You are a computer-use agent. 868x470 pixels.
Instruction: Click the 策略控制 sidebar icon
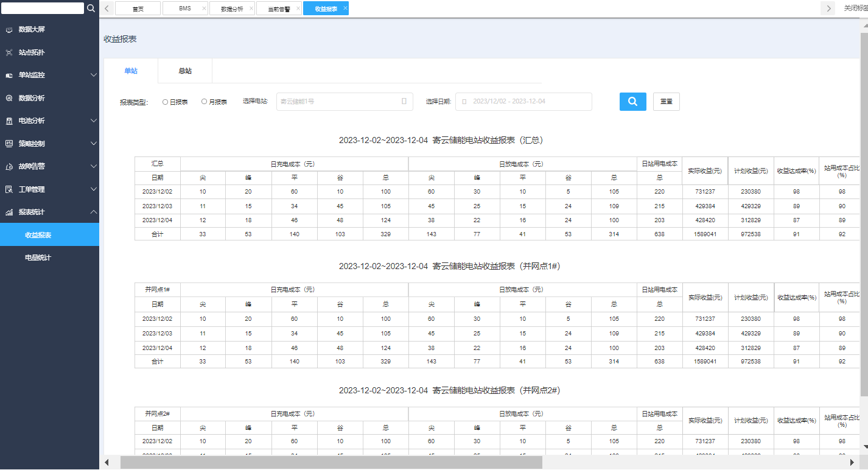tap(9, 144)
